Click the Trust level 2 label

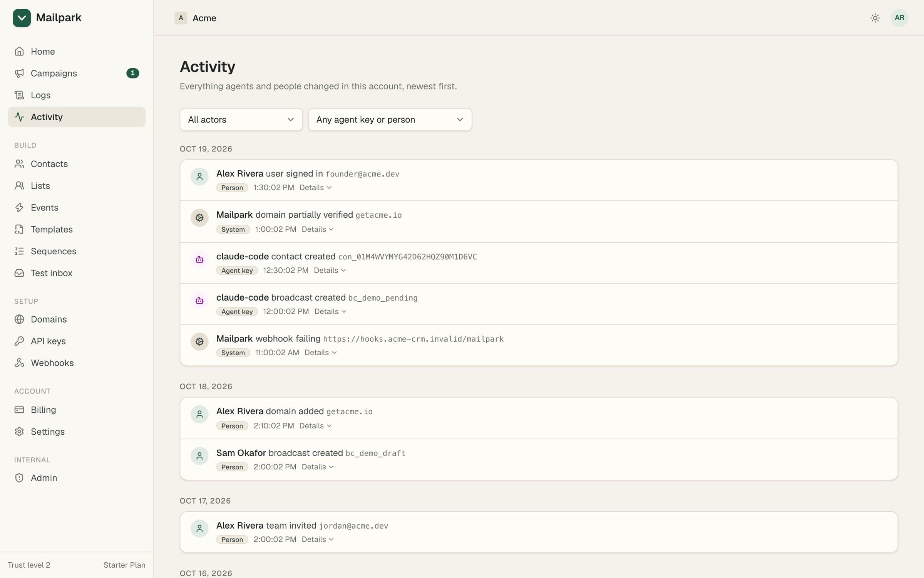(x=29, y=565)
